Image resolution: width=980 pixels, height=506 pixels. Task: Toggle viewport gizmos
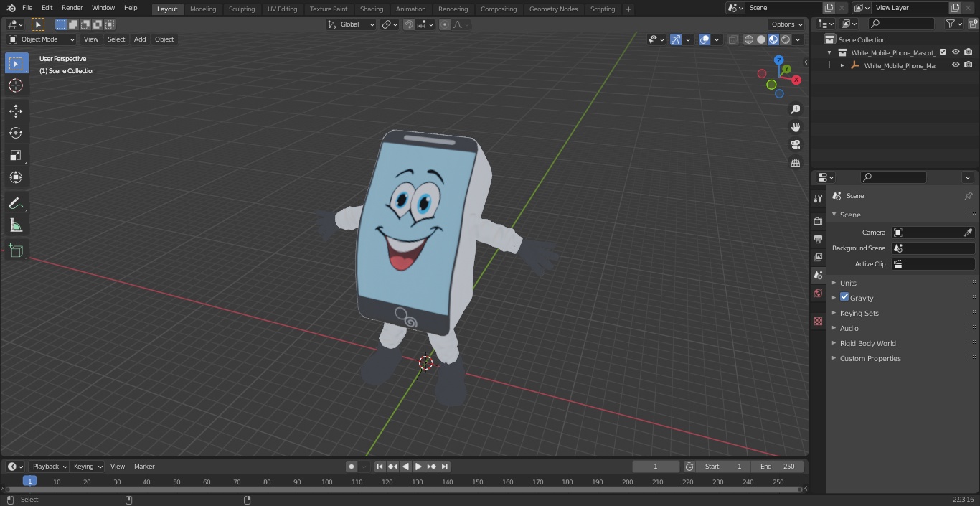676,39
